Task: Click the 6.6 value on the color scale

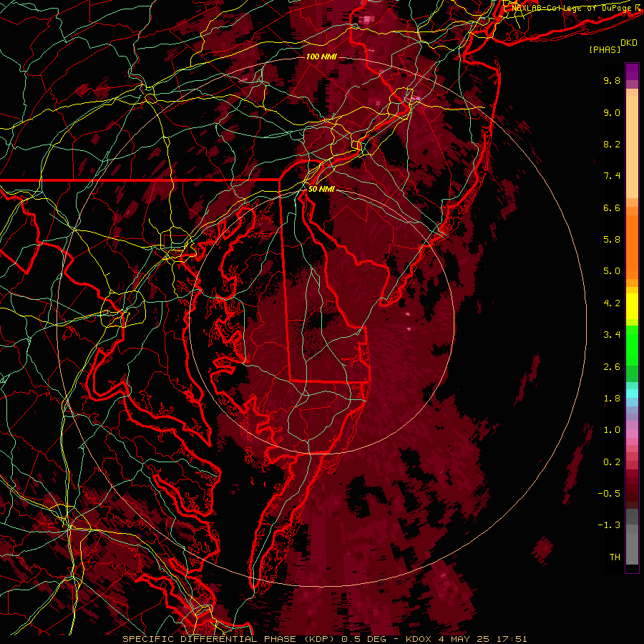Action: click(612, 208)
